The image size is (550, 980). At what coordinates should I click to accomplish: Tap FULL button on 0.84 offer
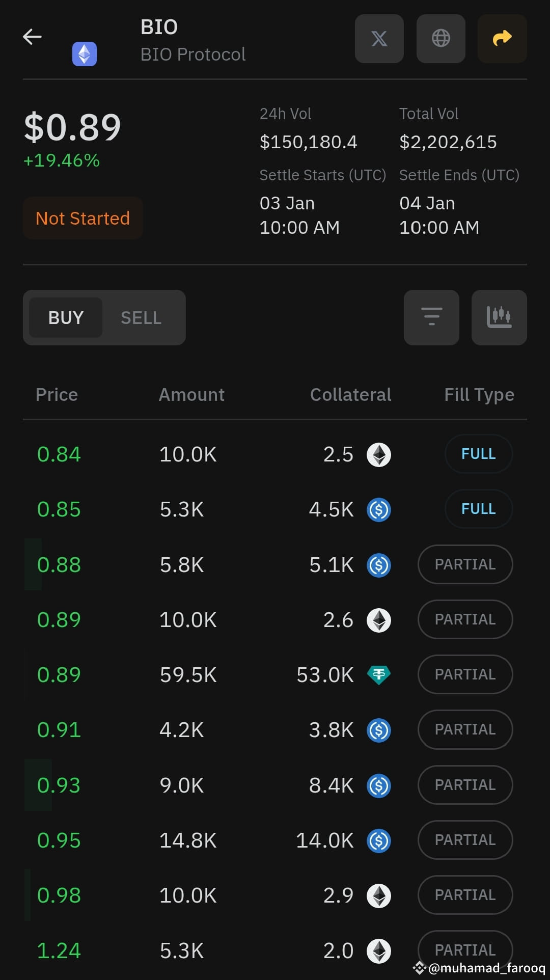[479, 454]
